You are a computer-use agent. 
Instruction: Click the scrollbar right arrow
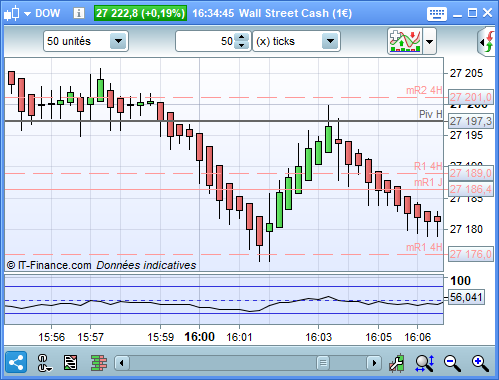click(x=374, y=363)
